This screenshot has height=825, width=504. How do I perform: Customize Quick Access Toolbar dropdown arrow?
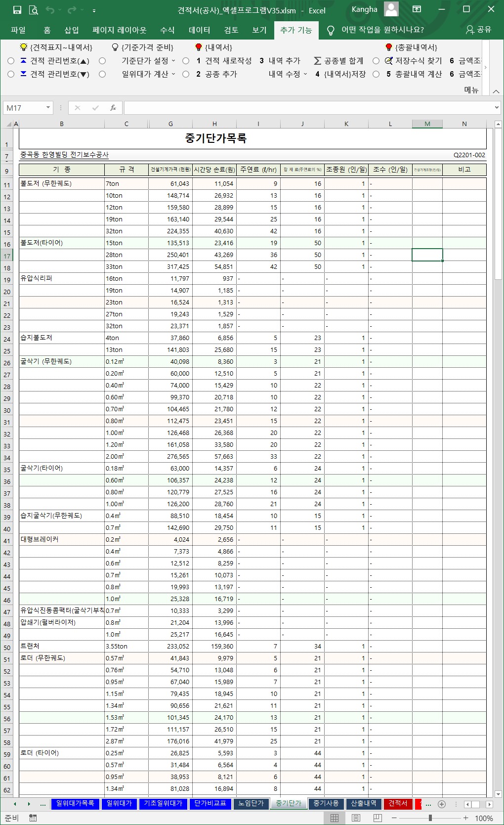point(94,10)
